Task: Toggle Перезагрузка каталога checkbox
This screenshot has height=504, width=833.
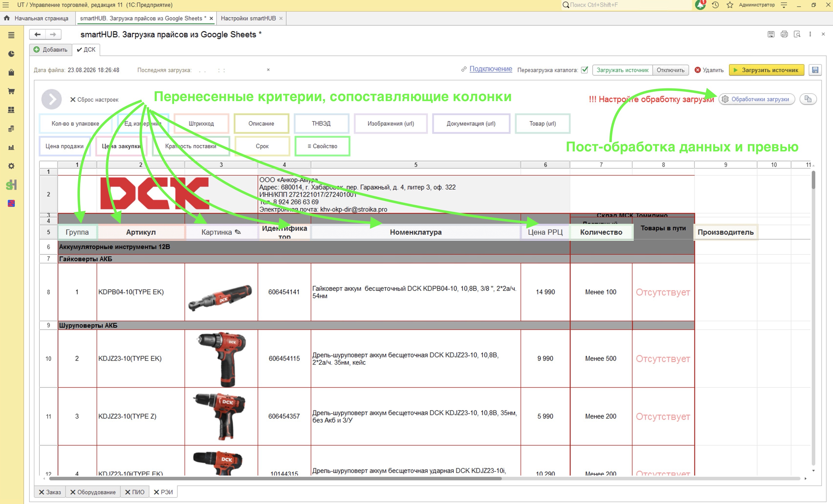Action: pyautogui.click(x=584, y=70)
